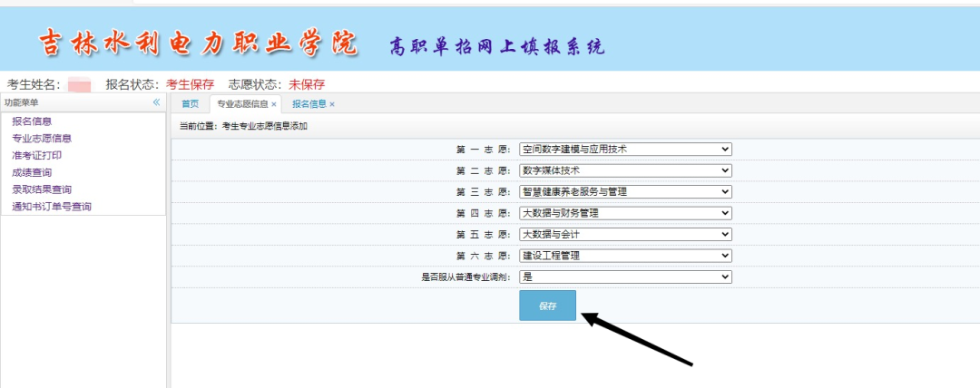This screenshot has height=388, width=980.
Task: Select the 专业志愿信息 tab
Action: (x=241, y=104)
